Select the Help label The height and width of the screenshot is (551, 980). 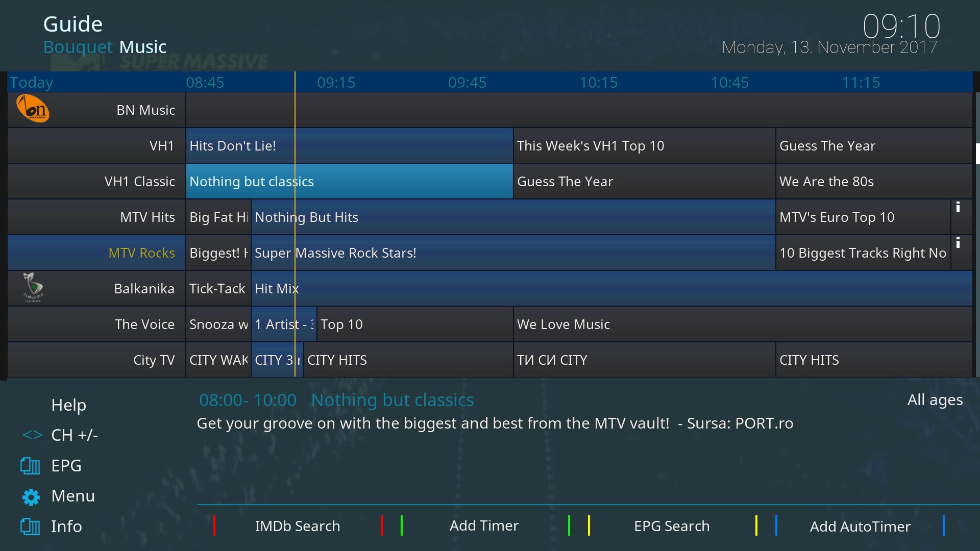69,405
